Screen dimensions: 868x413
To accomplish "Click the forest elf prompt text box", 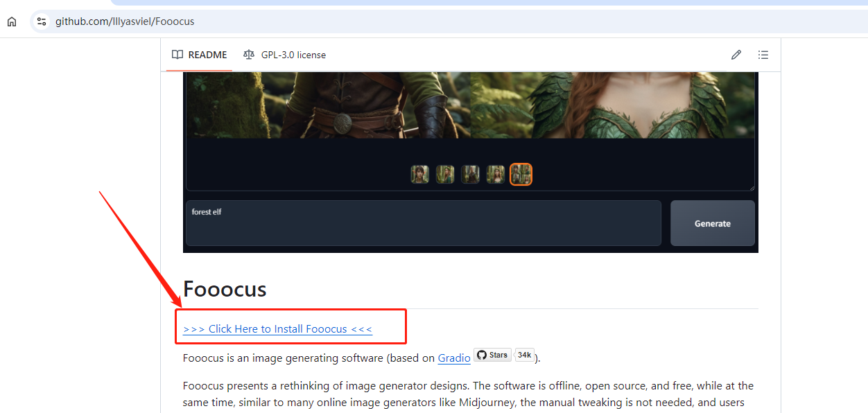I will click(x=423, y=223).
